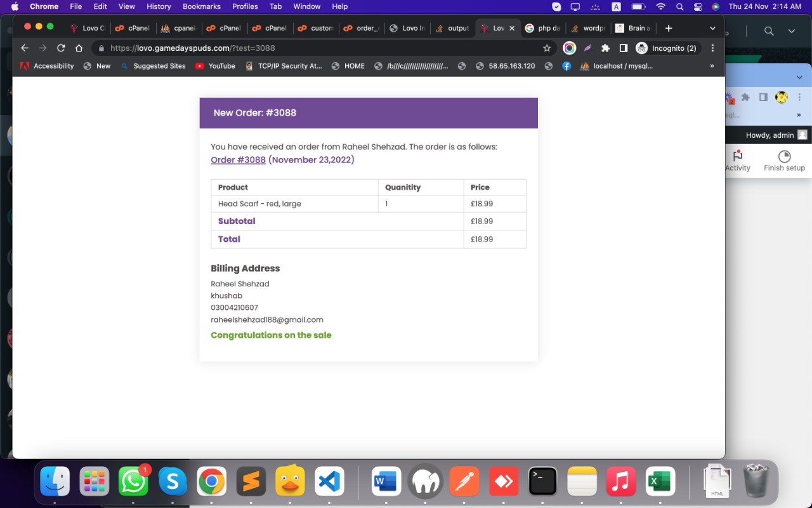Open the Order #3088 link

coord(238,160)
